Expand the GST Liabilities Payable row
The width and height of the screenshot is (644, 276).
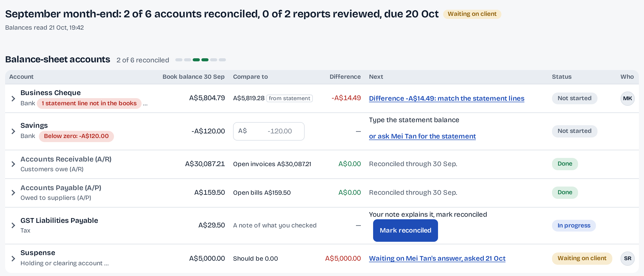tap(13, 225)
